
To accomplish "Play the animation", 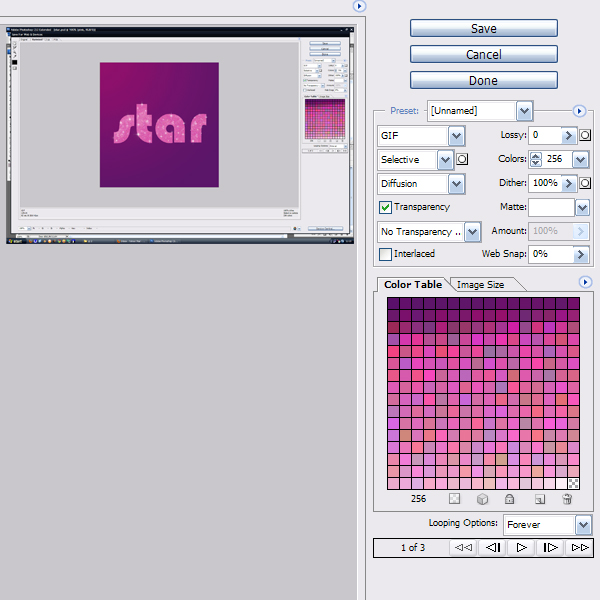I will pos(521,548).
